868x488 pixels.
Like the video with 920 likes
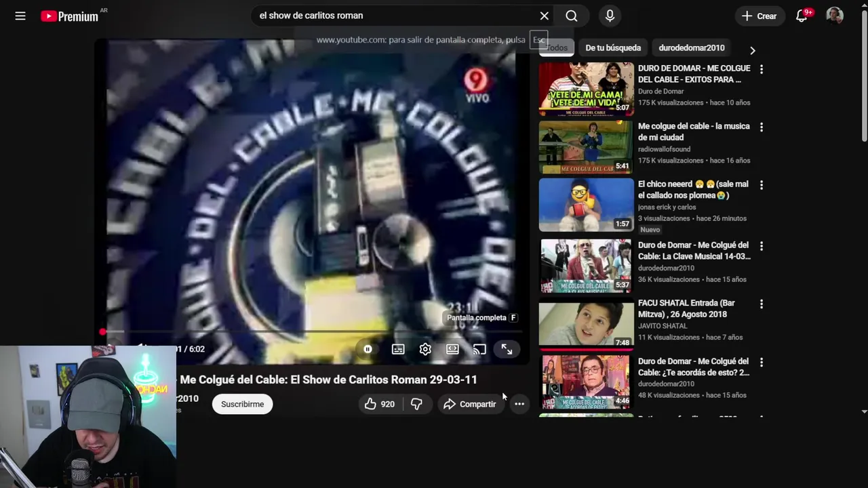click(x=380, y=404)
